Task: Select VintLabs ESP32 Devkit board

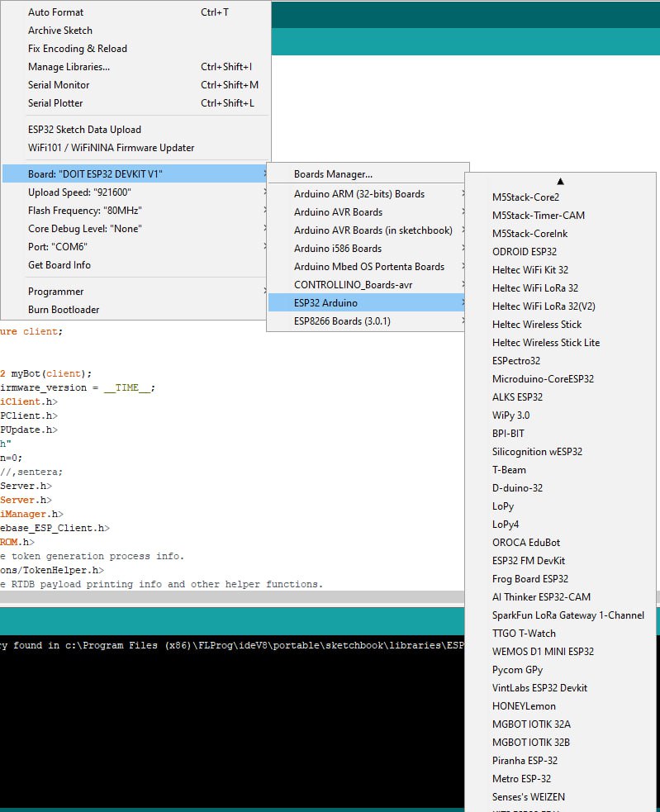Action: tap(561, 688)
